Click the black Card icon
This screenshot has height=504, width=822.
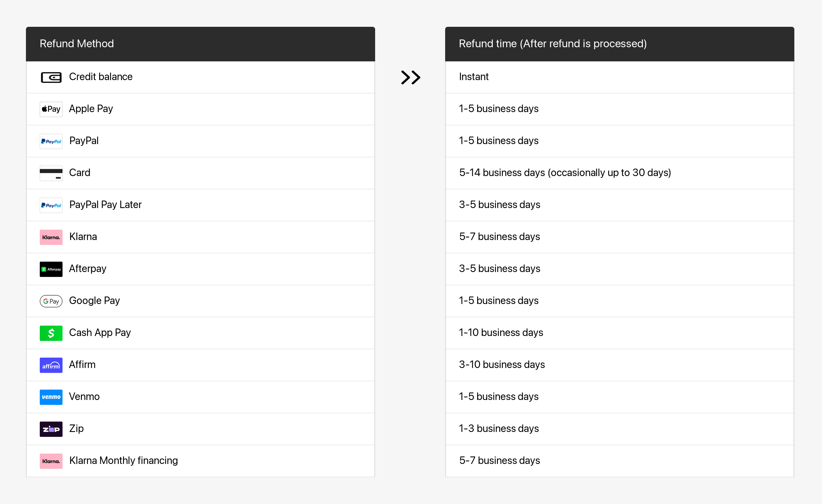coord(51,173)
